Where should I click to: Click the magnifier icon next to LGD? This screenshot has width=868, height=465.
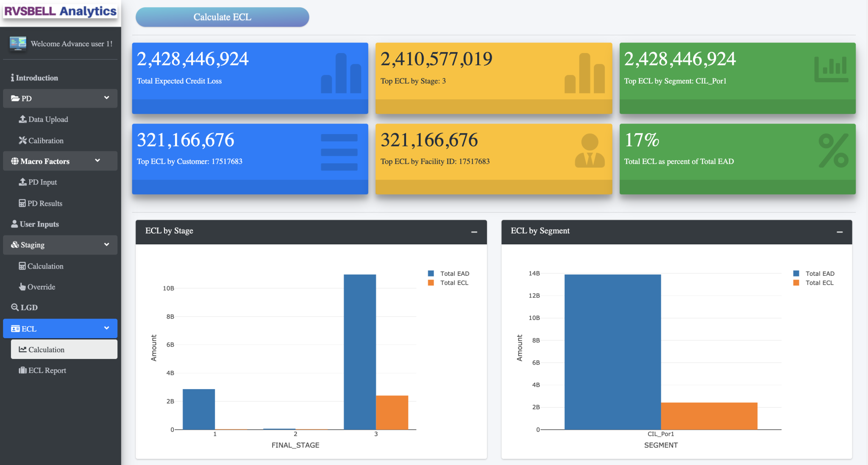[x=15, y=307]
